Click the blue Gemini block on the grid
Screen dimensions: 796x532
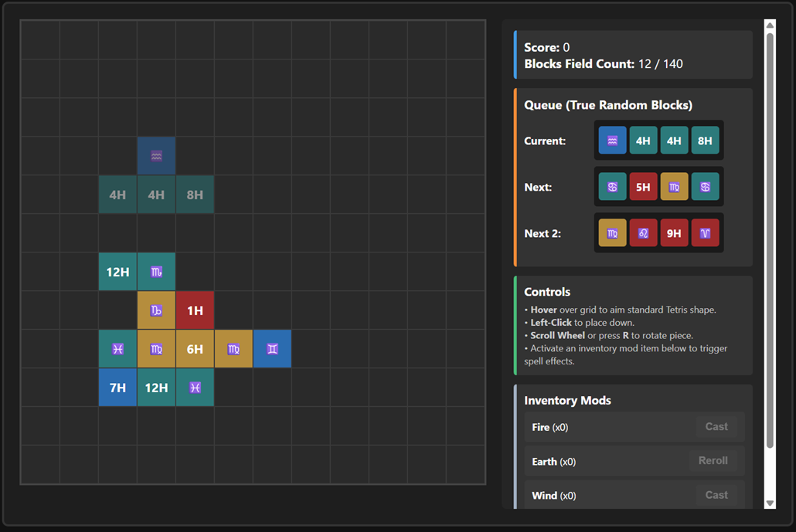[x=272, y=349]
